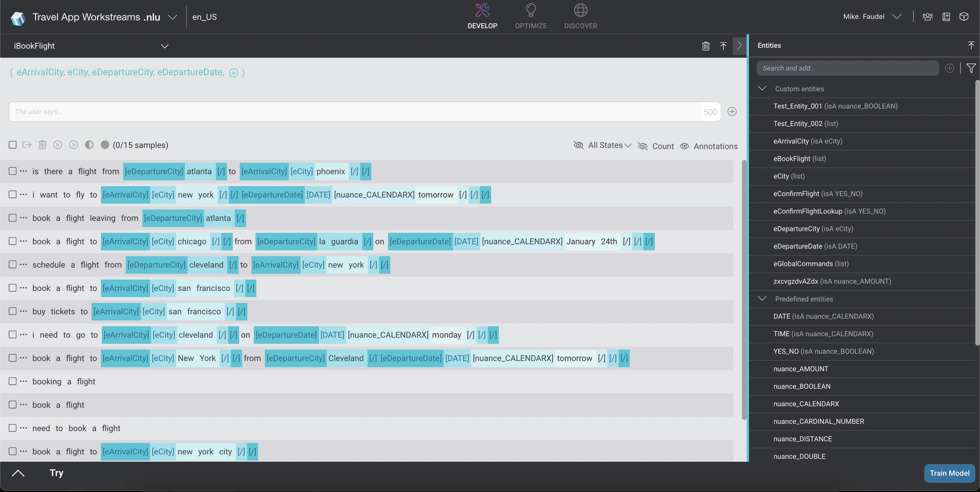This screenshot has width=980, height=492.
Task: Click the move-selected-samples arrow icon
Action: [x=27, y=145]
